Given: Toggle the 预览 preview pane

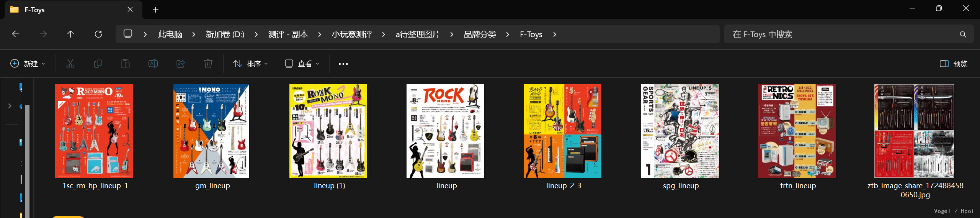Looking at the screenshot, I should coord(953,64).
